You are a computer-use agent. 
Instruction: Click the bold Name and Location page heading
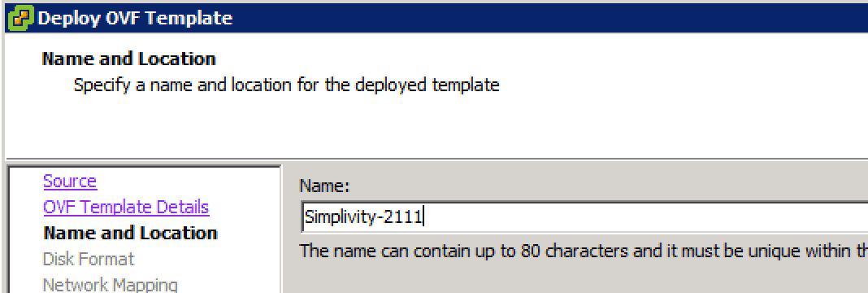point(128,59)
